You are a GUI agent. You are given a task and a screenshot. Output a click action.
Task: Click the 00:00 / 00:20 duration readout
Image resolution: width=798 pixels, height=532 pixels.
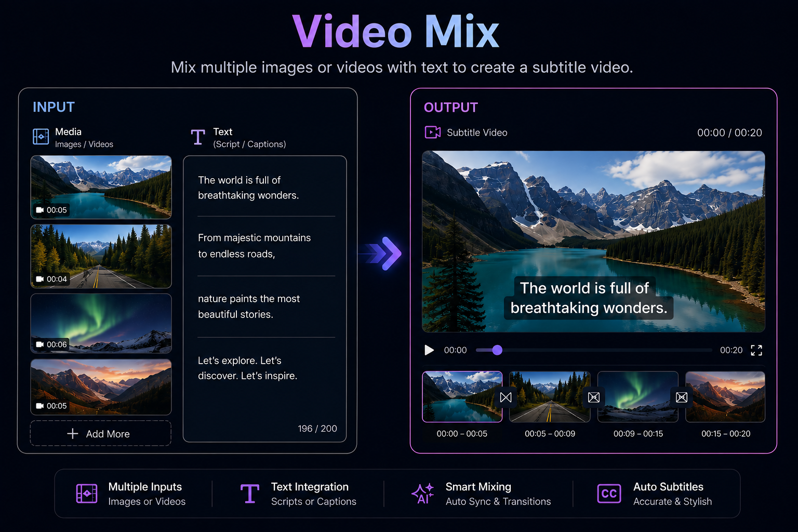point(729,132)
